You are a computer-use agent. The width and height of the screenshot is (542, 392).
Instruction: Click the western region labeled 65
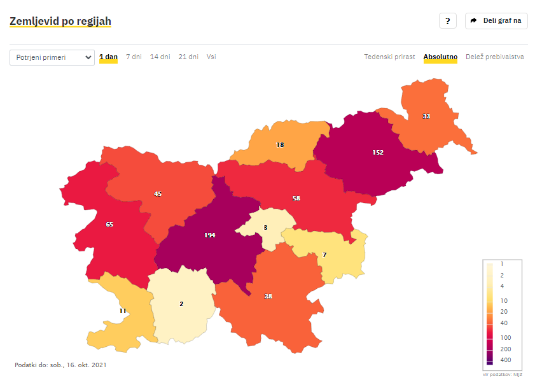[x=109, y=225]
